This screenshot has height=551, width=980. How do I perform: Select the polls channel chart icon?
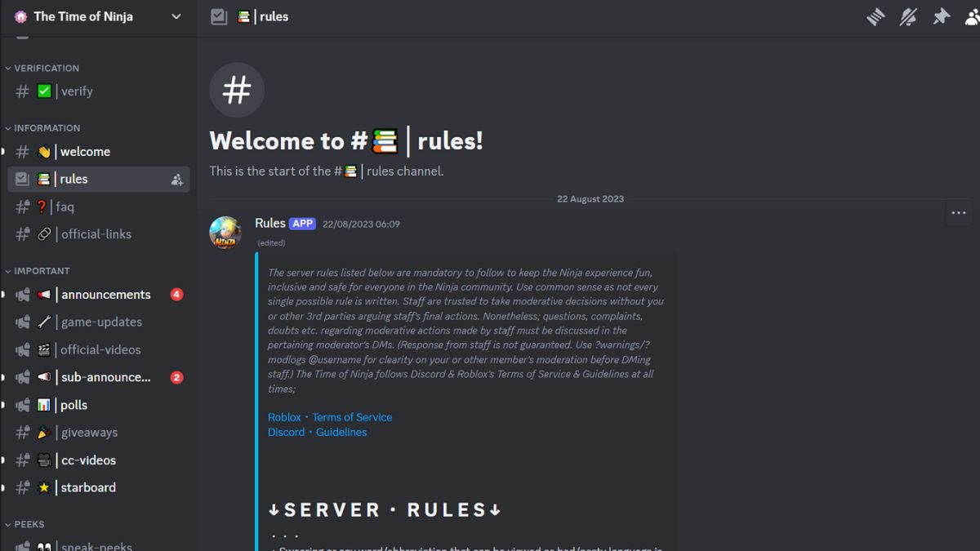point(43,404)
